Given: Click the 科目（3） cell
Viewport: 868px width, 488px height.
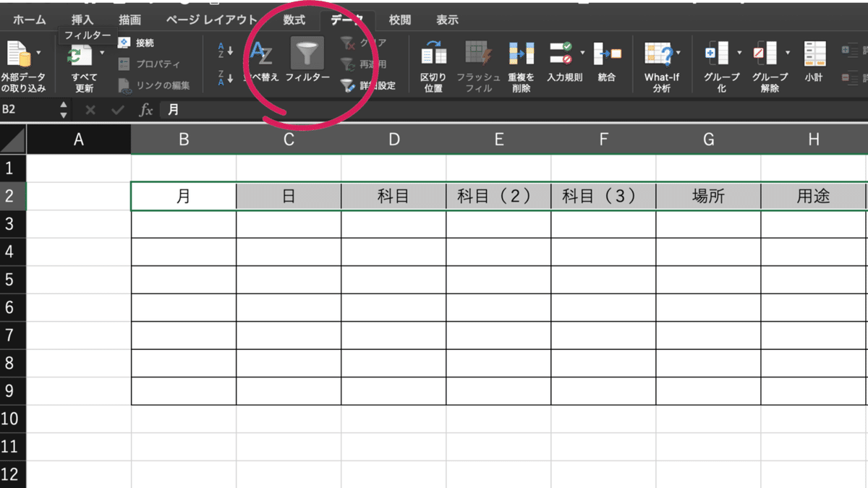Looking at the screenshot, I should [603, 196].
